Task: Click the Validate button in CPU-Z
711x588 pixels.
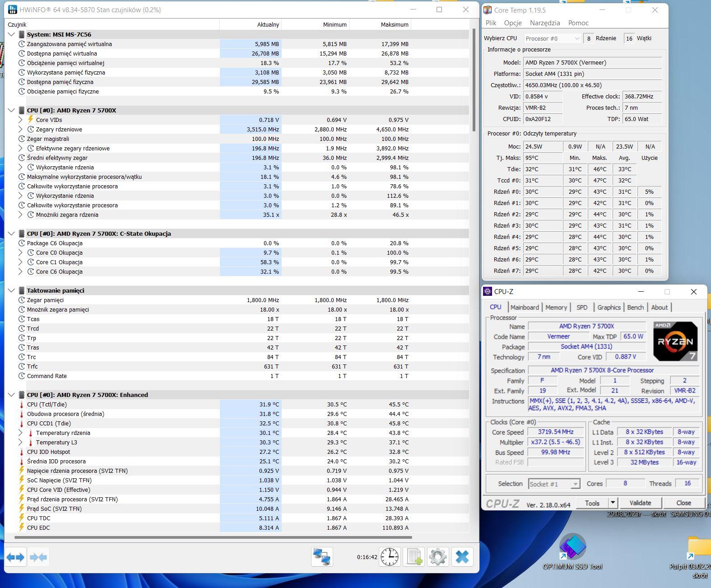Action: 640,503
